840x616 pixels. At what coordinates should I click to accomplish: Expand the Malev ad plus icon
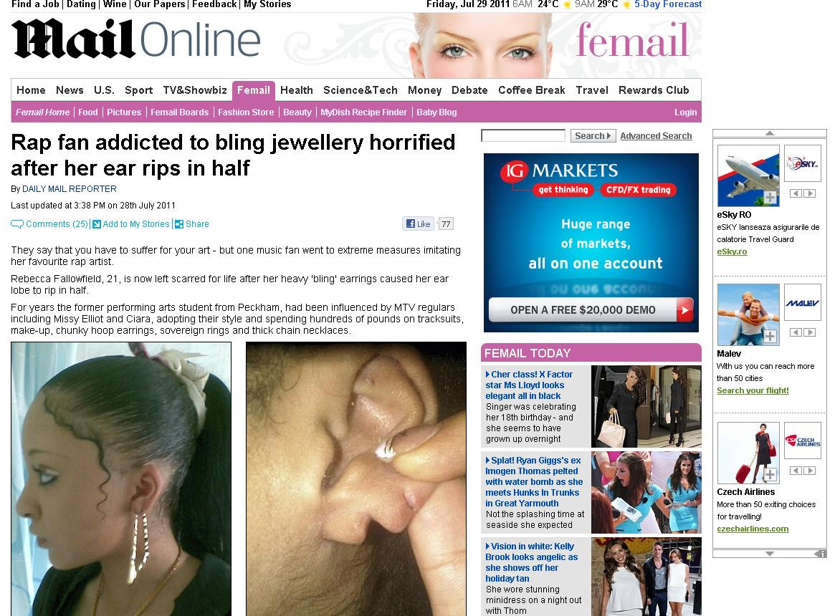point(770,336)
